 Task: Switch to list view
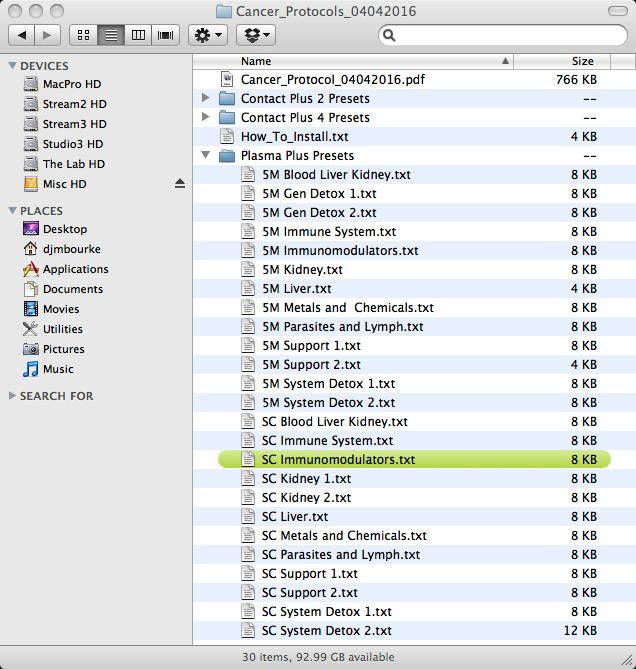pyautogui.click(x=111, y=35)
